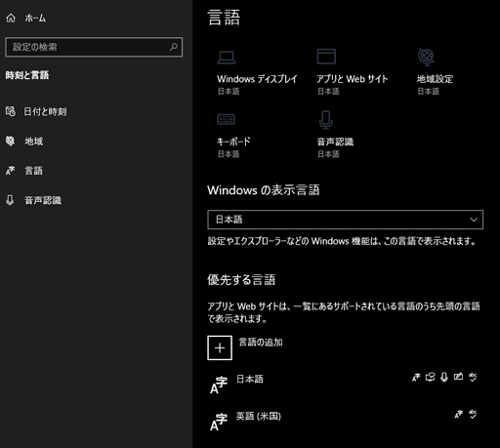The height and width of the screenshot is (448, 500).
Task: Click the plus button for 言語の追加
Action: (220, 347)
